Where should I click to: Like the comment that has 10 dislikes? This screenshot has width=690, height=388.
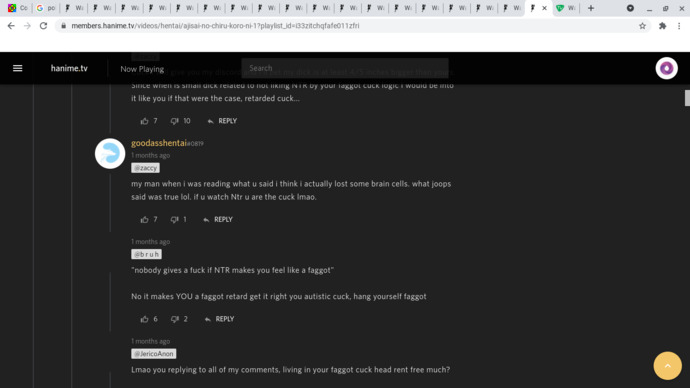tap(144, 121)
